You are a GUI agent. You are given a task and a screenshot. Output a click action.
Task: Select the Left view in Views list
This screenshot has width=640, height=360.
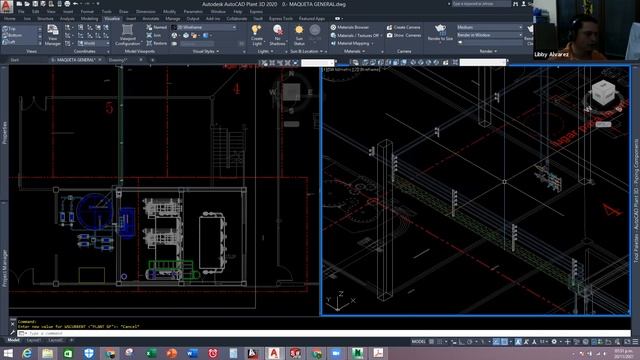[x=10, y=42]
